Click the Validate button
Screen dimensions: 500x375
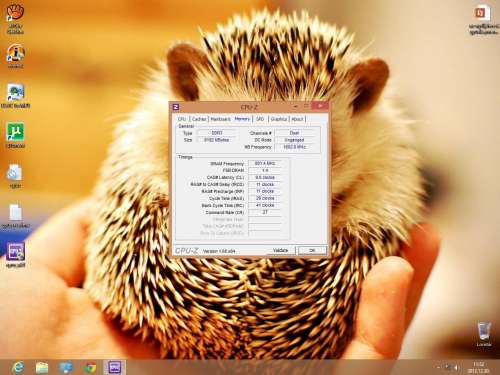pos(281,250)
